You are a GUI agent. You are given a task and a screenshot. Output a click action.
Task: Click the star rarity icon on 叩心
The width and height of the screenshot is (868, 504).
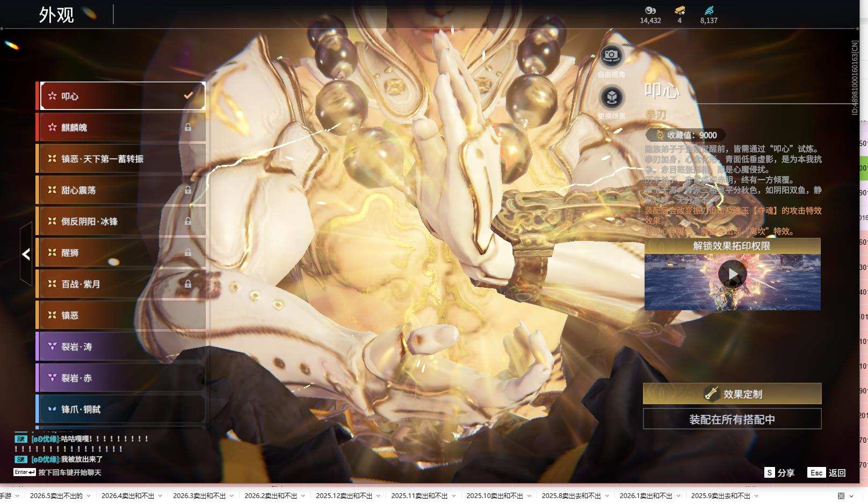(x=52, y=96)
